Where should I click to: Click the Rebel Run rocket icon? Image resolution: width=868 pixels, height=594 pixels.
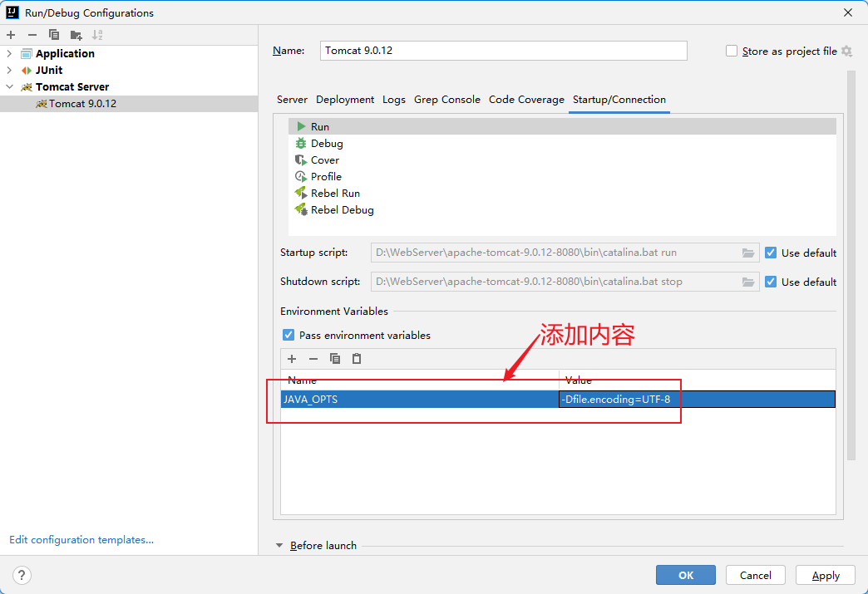(x=301, y=193)
